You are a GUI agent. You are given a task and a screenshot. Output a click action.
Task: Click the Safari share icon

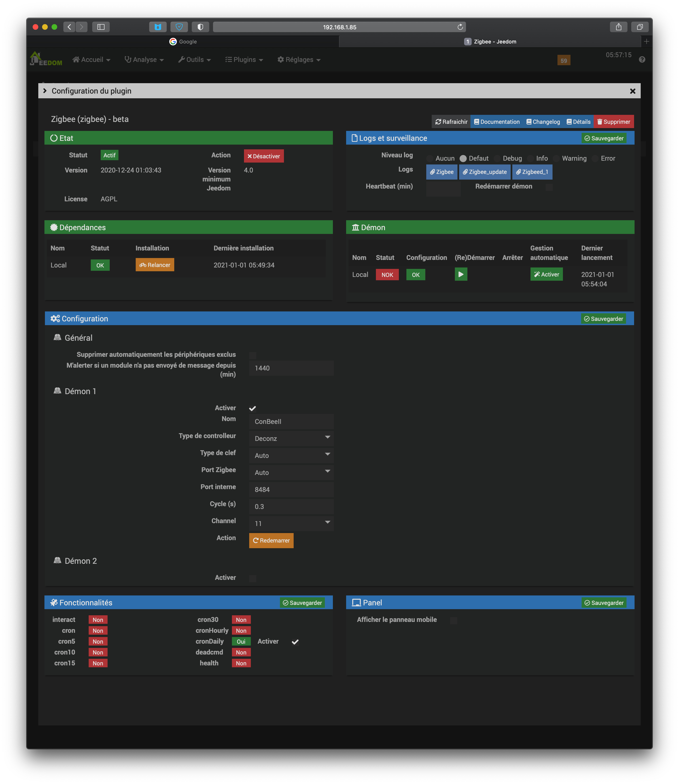[x=618, y=27]
